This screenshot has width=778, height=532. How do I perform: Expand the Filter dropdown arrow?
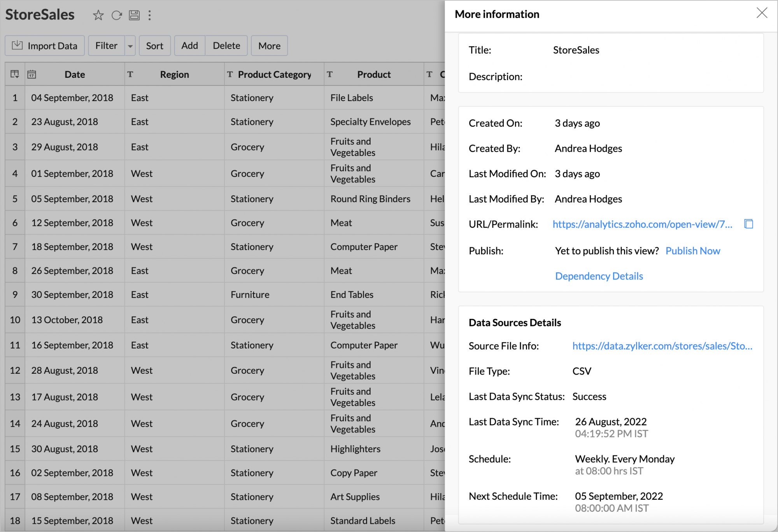coord(130,46)
